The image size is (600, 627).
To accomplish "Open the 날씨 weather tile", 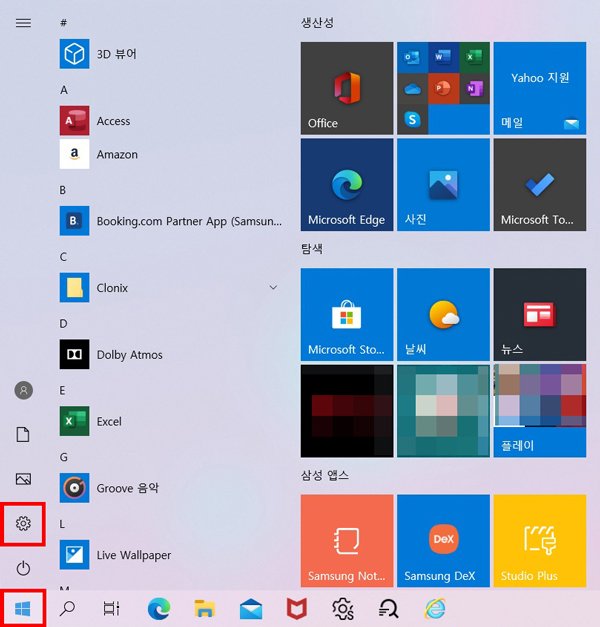I will (x=443, y=314).
